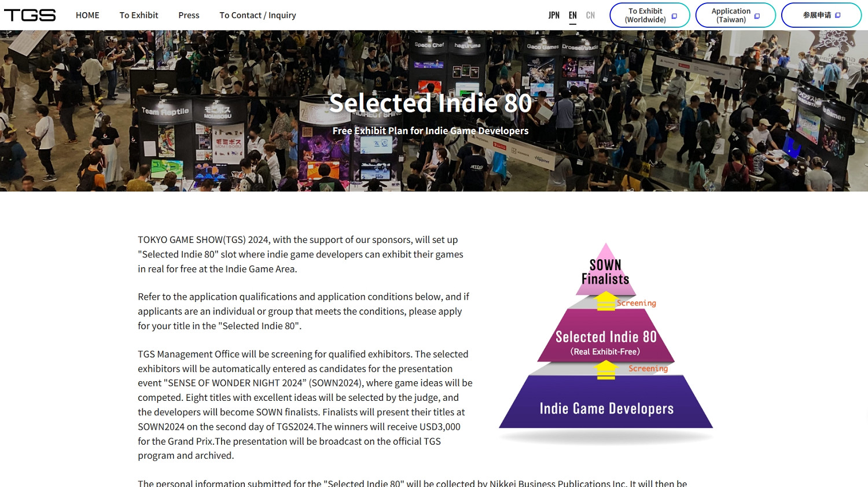Click the 参展申请 button text
Image resolution: width=868 pixels, height=487 pixels.
coord(816,15)
